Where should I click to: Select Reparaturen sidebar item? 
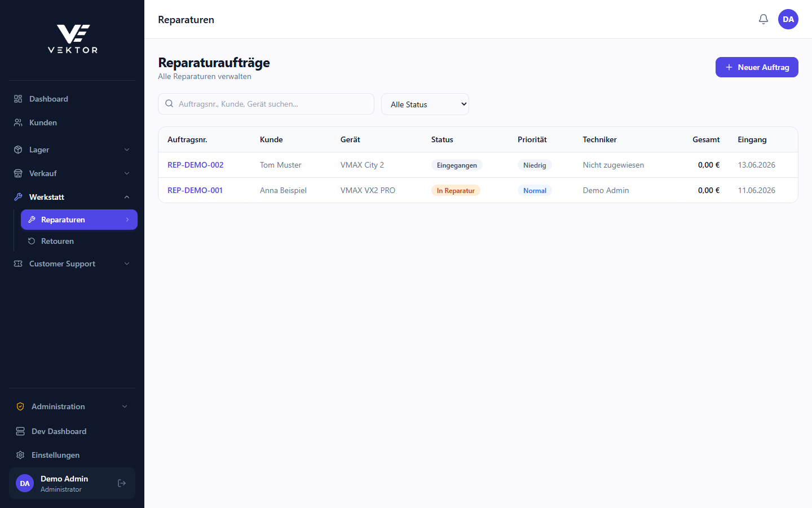pyautogui.click(x=79, y=220)
